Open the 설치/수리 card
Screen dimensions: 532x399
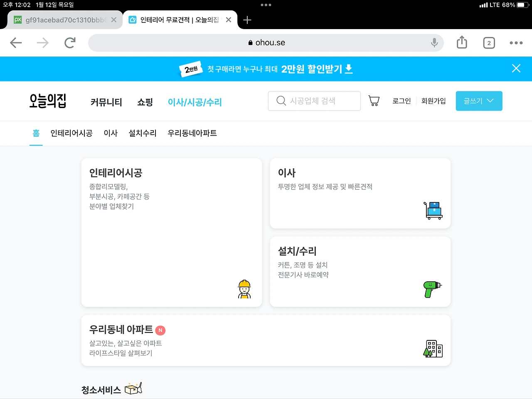(x=360, y=272)
